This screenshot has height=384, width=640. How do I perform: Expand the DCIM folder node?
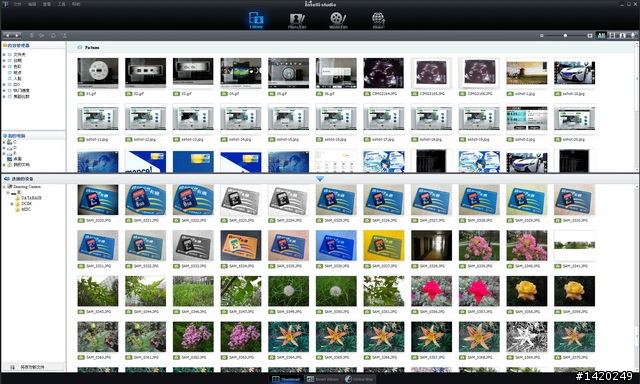(12, 203)
